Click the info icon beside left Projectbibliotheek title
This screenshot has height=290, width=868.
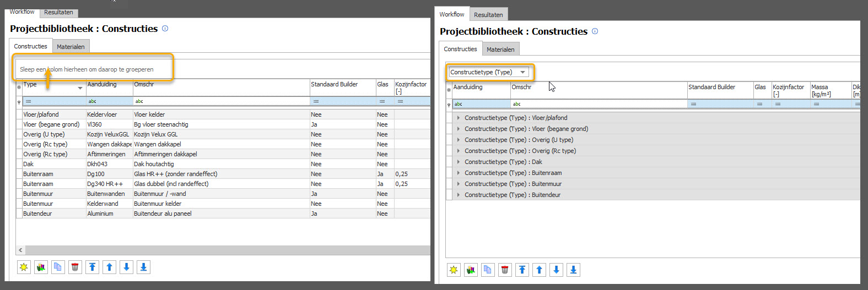165,29
